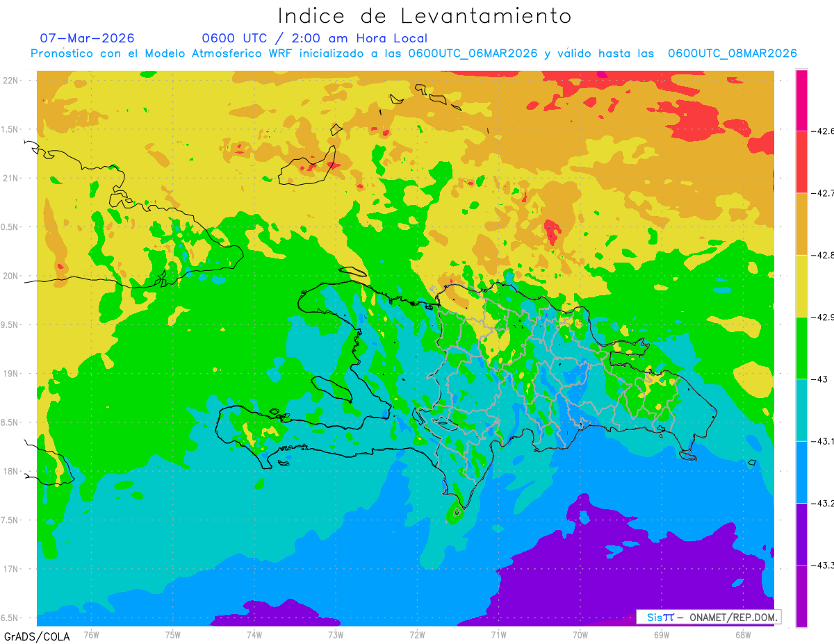Pick the yellow legend swatch below -42.8
834x644 pixels.
801,286
